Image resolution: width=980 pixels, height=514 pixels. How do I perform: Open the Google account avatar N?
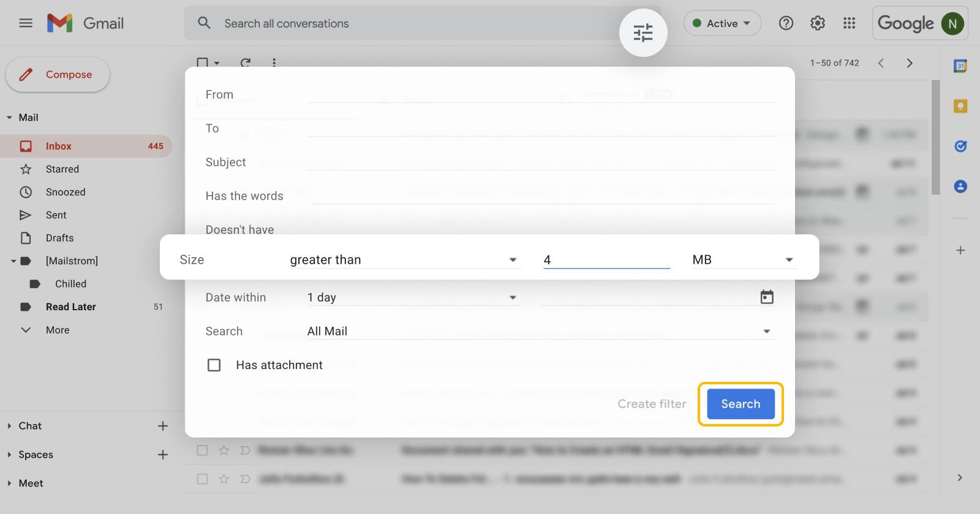click(952, 24)
